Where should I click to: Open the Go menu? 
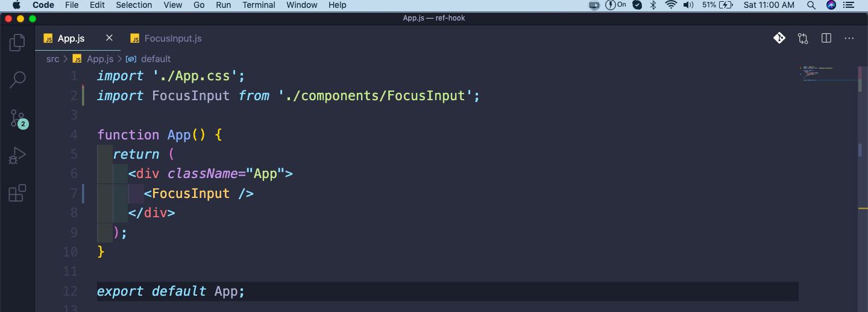point(199,5)
